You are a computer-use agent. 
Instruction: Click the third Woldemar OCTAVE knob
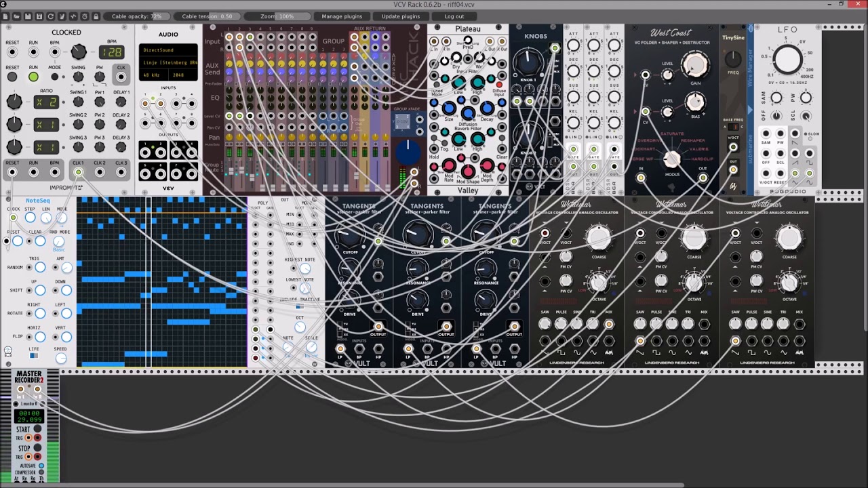pos(789,283)
